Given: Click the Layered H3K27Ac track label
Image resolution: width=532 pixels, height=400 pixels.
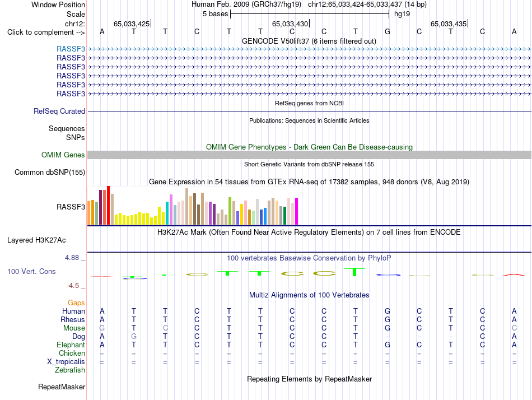Looking at the screenshot, I should (36, 240).
